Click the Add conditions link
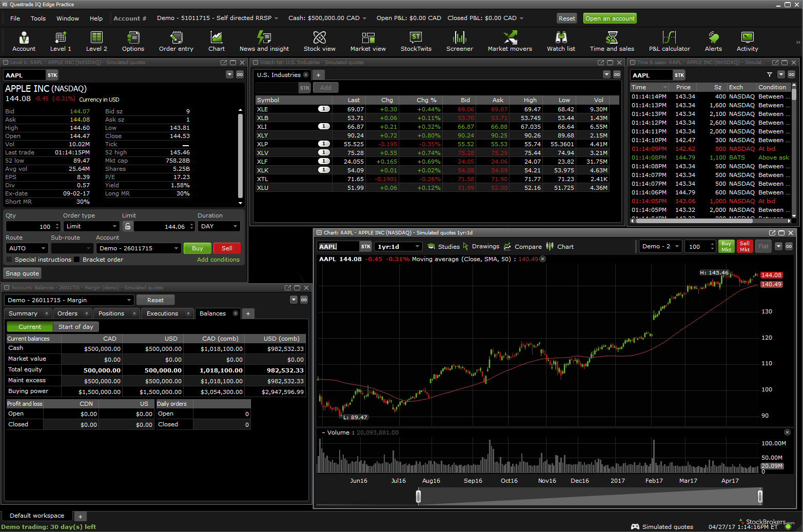 pos(218,260)
